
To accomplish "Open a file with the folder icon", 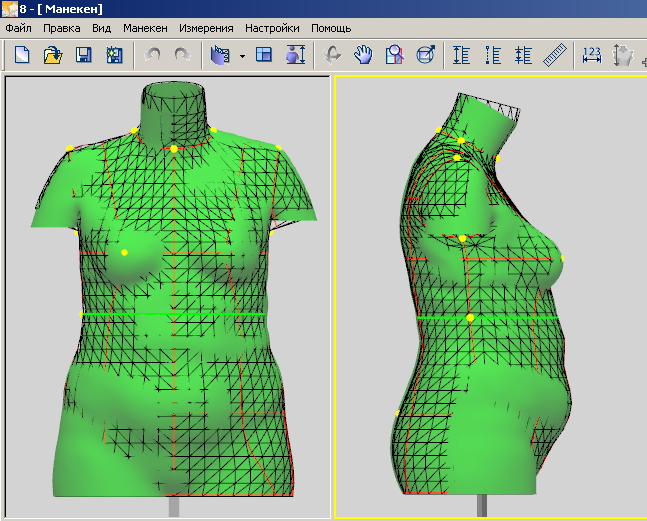I will (x=52, y=55).
